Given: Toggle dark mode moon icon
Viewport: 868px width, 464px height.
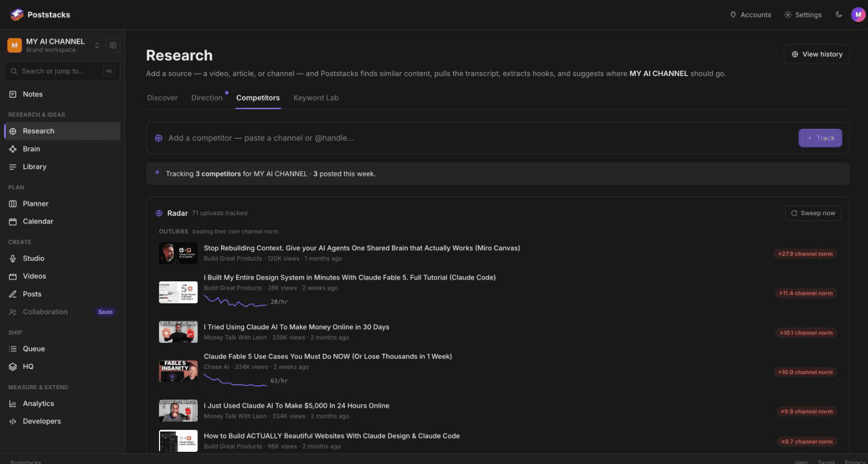Looking at the screenshot, I should pyautogui.click(x=838, y=14).
